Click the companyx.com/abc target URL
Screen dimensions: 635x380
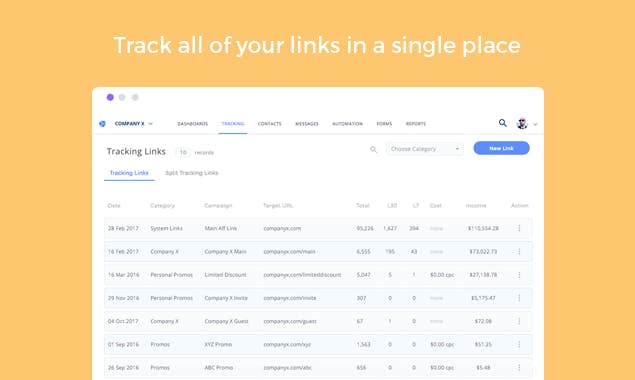click(x=288, y=367)
